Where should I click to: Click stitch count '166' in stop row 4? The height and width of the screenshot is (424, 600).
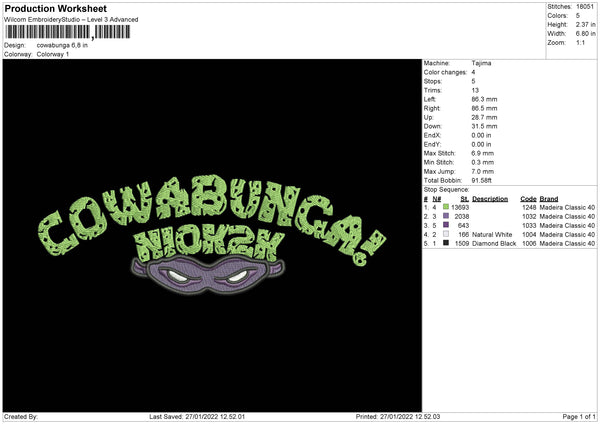tap(463, 234)
